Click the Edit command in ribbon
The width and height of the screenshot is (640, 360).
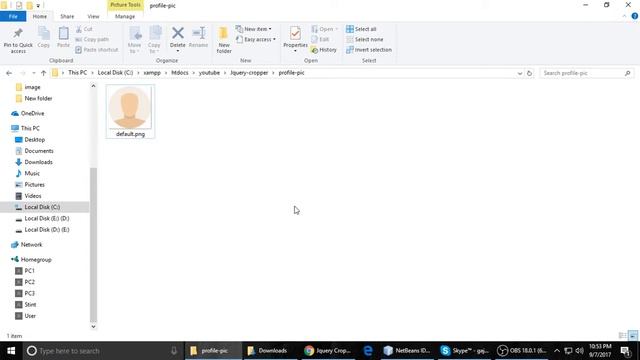tap(320, 40)
